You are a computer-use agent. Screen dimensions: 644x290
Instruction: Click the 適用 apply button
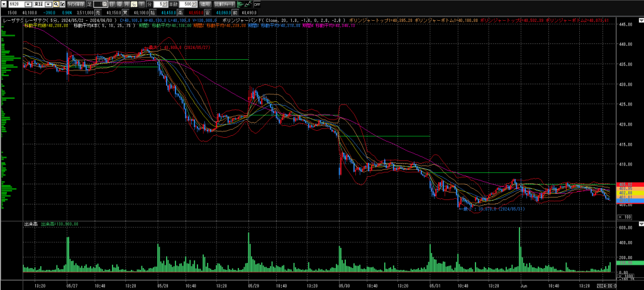coord(206,4)
